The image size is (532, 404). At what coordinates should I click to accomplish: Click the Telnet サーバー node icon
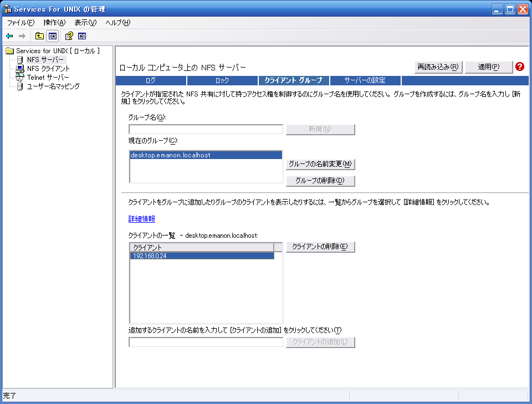tap(20, 78)
